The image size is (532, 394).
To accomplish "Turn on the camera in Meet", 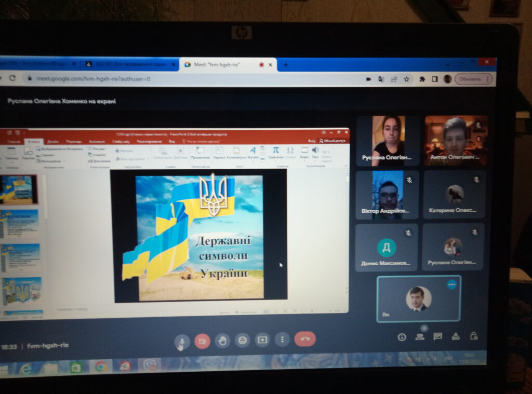I will 202,341.
